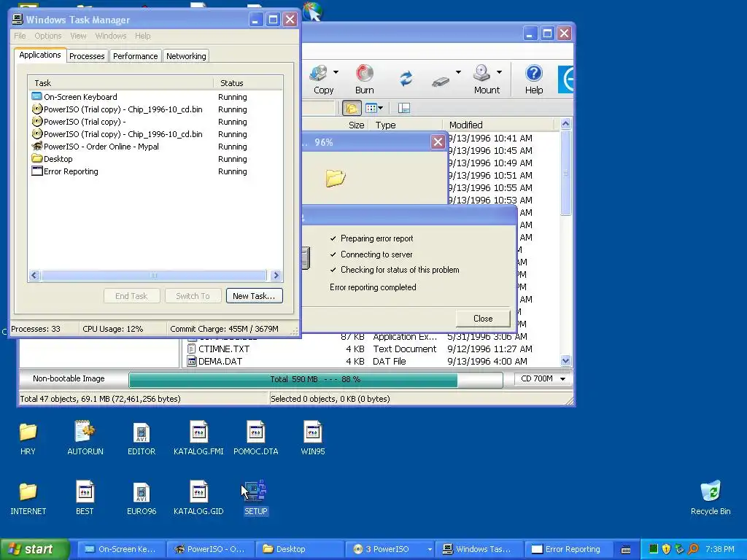
Task: Switch to the Processes tab
Action: click(87, 56)
